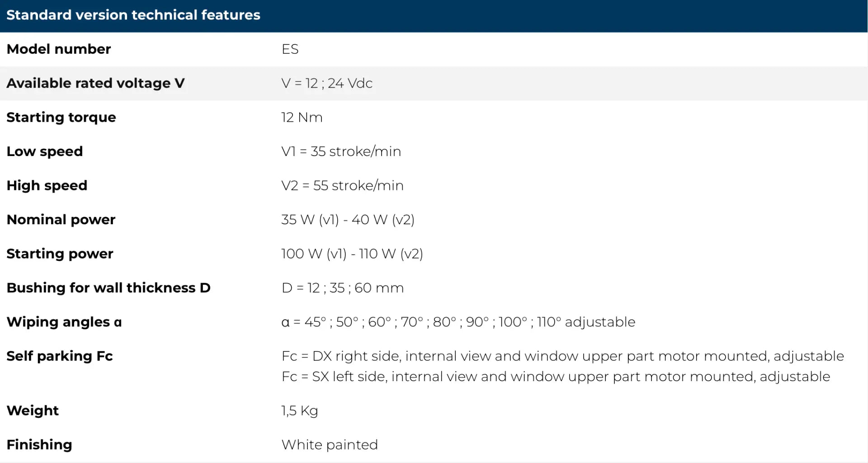This screenshot has height=463, width=868.
Task: Select the "100 W (v1) - 110 W (v2)" value
Action: (352, 254)
